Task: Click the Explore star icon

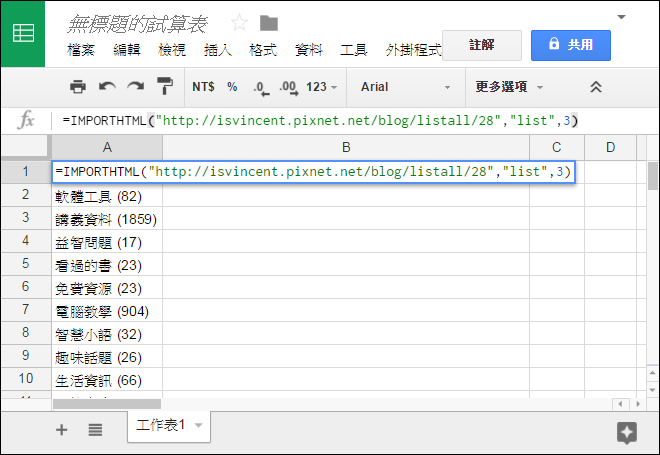Action: 627,432
